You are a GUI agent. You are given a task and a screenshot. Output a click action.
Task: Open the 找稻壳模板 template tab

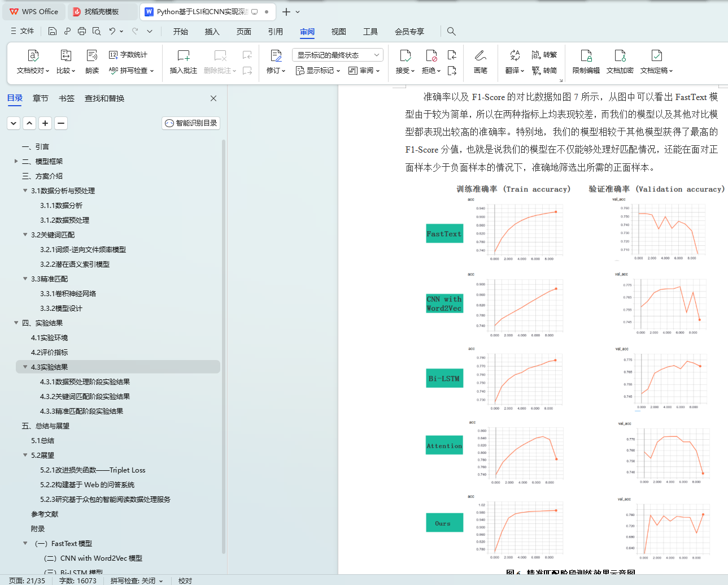tap(103, 11)
